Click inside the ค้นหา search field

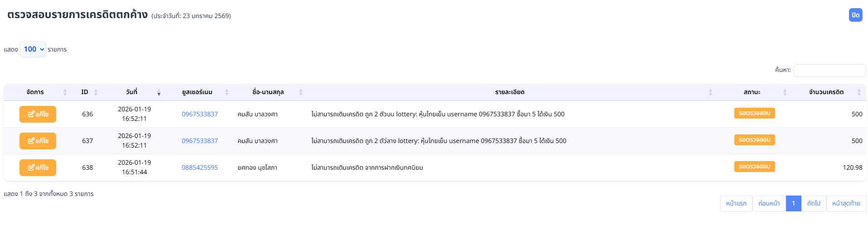(829, 71)
